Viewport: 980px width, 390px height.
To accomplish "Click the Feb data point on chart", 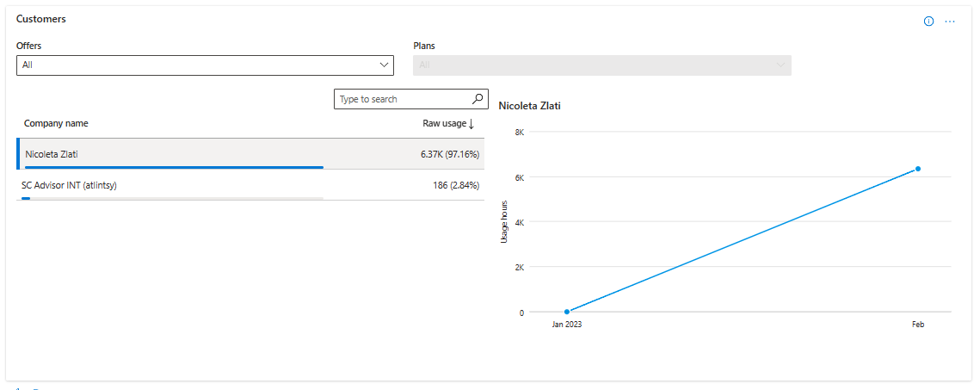I will (918, 169).
